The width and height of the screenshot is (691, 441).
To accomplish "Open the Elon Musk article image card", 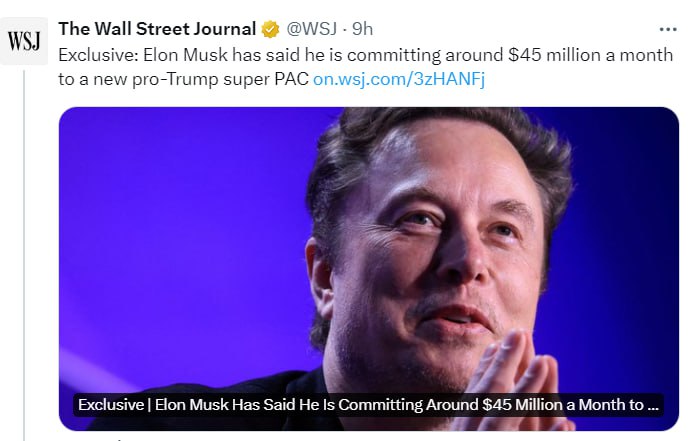I will tap(368, 250).
